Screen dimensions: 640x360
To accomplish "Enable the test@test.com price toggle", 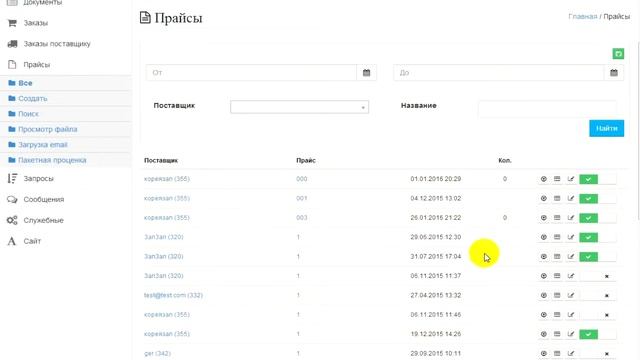I will 598,296.
